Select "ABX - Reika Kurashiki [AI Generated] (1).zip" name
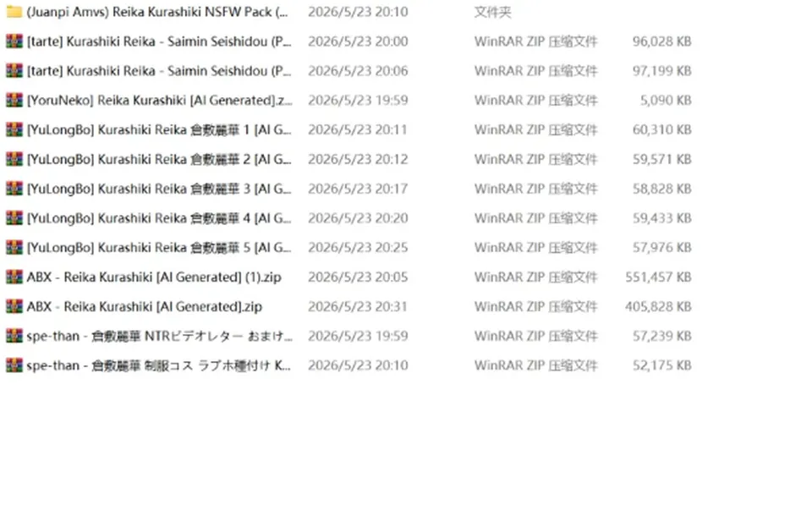Image resolution: width=812 pixels, height=505 pixels. [154, 277]
